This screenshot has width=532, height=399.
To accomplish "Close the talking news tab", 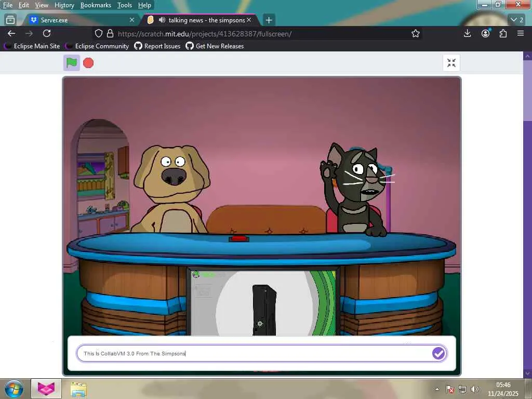I will coord(249,20).
